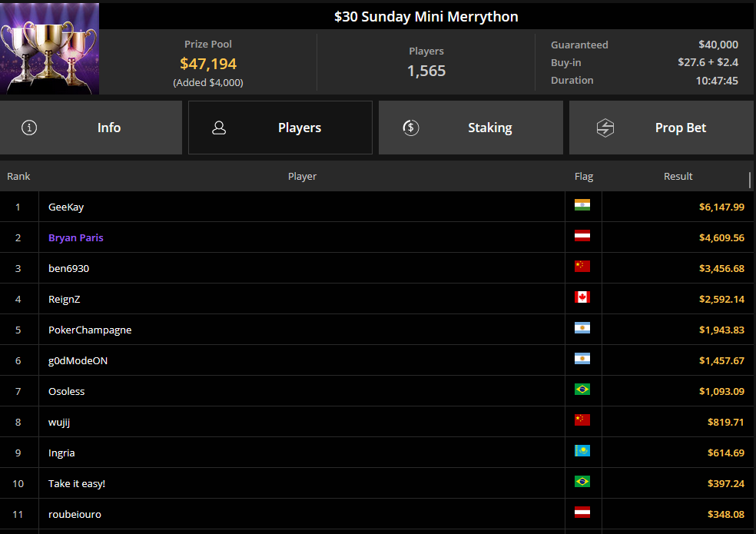Click Canada flag in ReignZ row
756x534 pixels.
[x=582, y=297]
